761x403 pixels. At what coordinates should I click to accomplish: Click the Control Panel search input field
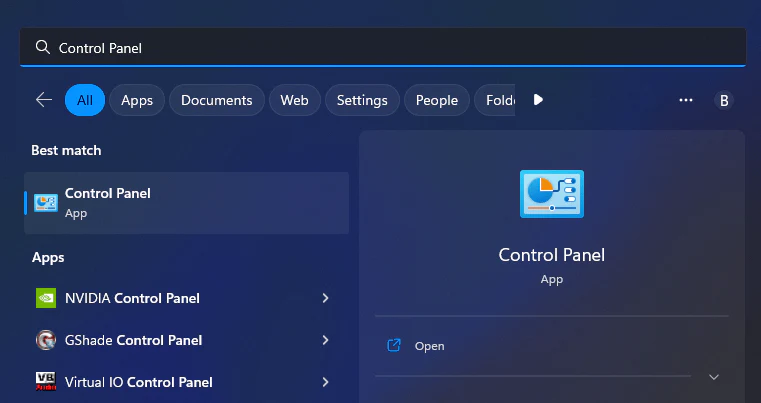point(382,47)
